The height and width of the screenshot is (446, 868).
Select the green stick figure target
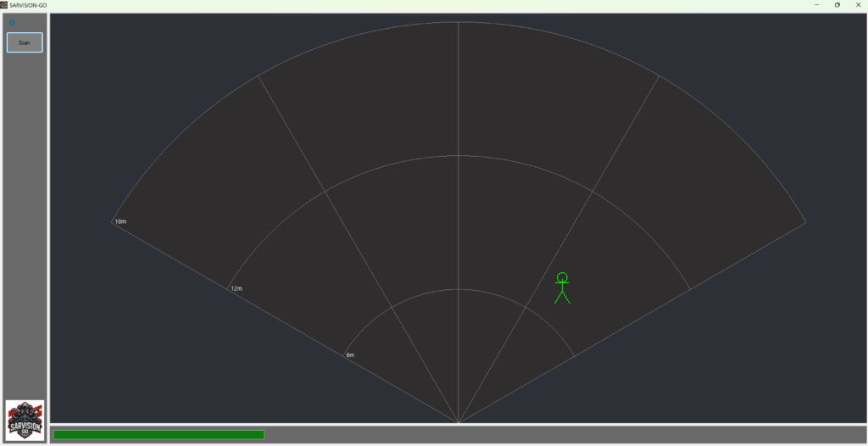(562, 288)
